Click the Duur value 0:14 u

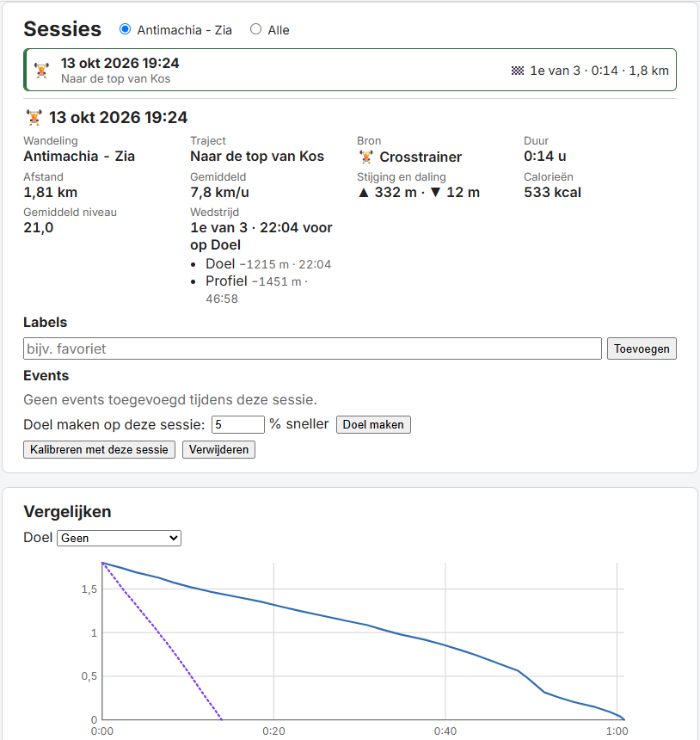pos(545,157)
